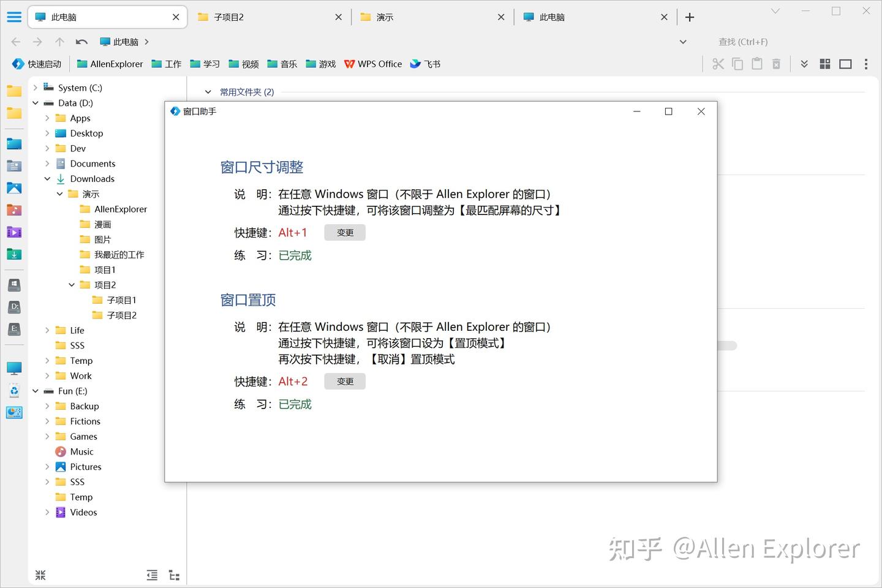Collapse the 项目2 folder in the tree
The height and width of the screenshot is (588, 882).
pyautogui.click(x=72, y=284)
